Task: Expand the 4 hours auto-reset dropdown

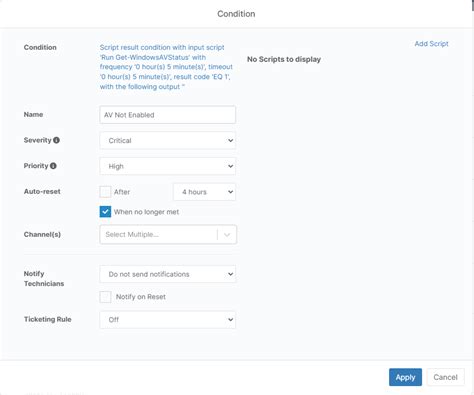Action: pos(204,192)
